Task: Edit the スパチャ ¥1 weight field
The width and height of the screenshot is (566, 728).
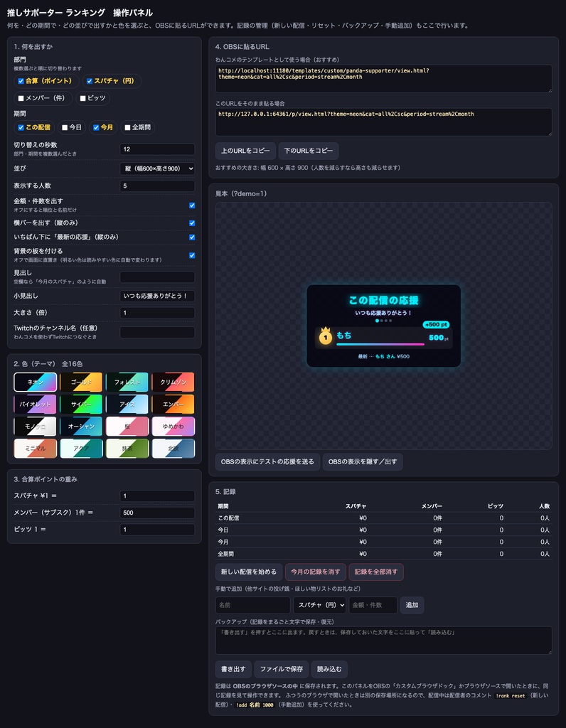Action: tap(157, 496)
